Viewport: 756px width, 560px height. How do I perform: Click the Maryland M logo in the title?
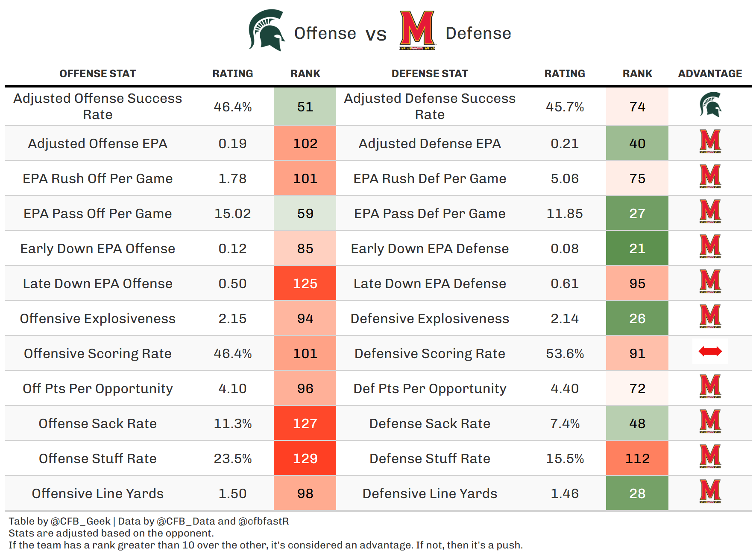pyautogui.click(x=417, y=30)
